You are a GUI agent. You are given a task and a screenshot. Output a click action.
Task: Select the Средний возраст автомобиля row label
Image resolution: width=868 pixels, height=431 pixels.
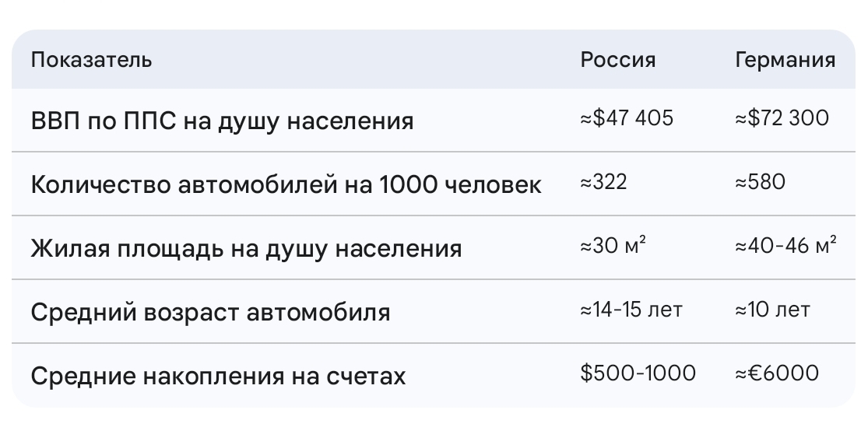pyautogui.click(x=210, y=313)
